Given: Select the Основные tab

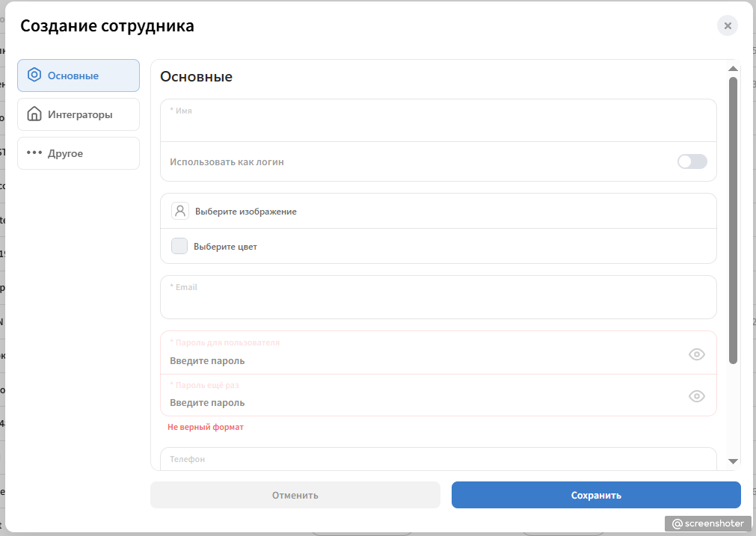Looking at the screenshot, I should pos(79,76).
